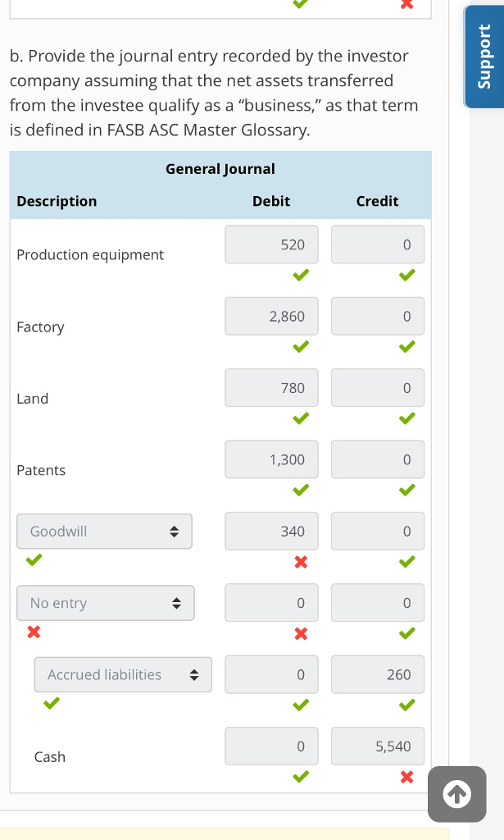Open the Support side tab
The height and width of the screenshot is (840, 504).
[x=484, y=56]
